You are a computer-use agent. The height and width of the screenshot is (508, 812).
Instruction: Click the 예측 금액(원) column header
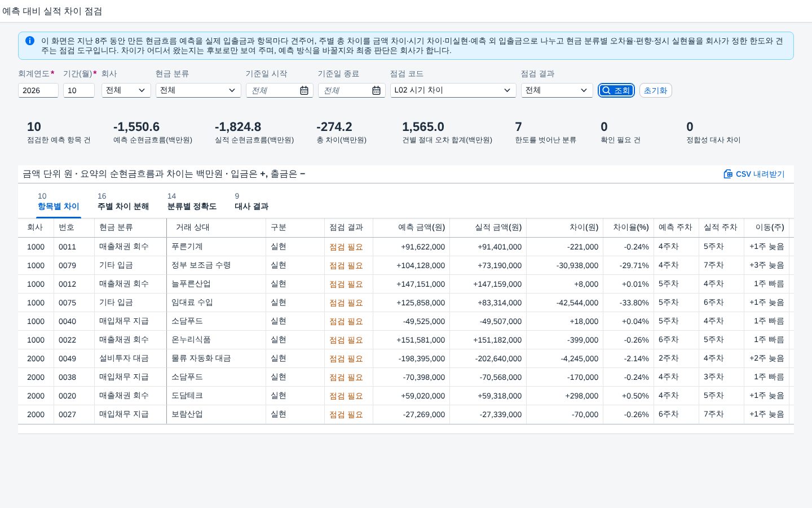[412, 227]
